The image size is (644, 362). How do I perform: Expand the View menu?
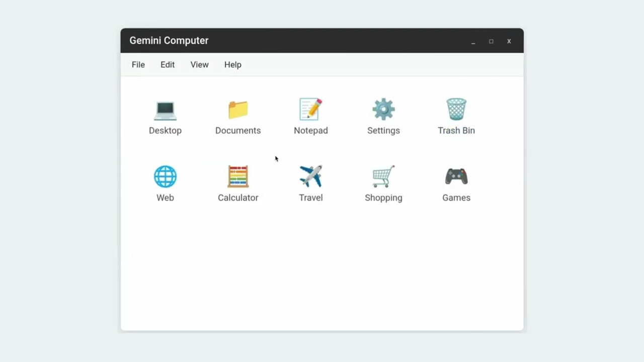pyautogui.click(x=199, y=64)
